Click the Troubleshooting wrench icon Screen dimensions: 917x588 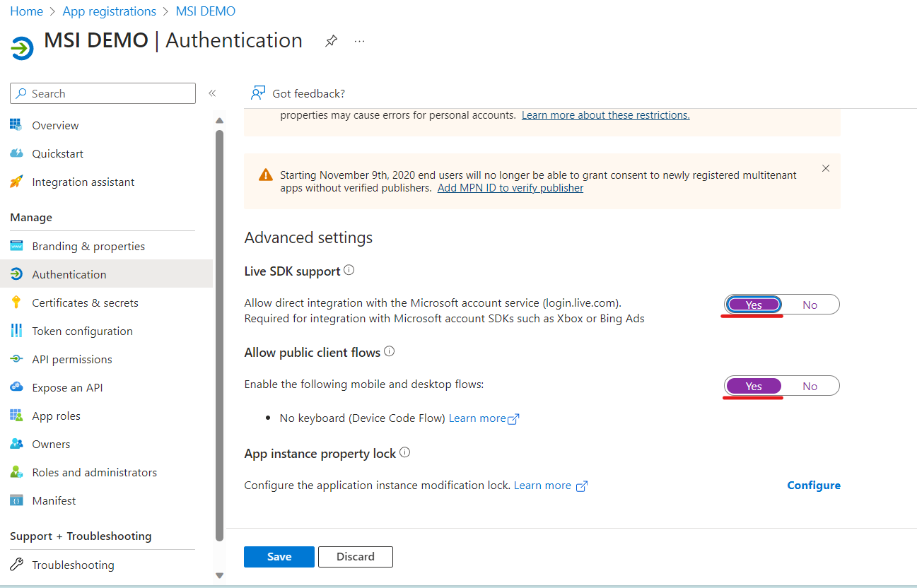point(16,565)
